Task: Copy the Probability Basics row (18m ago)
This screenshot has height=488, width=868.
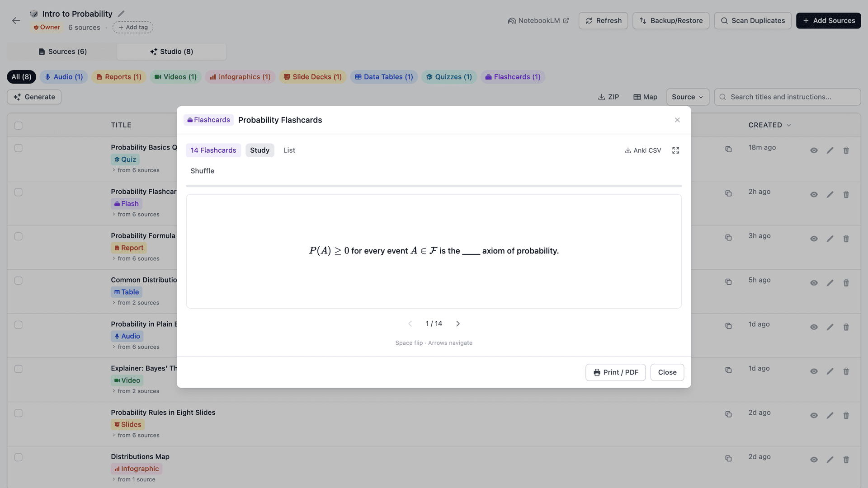Action: pos(728,149)
